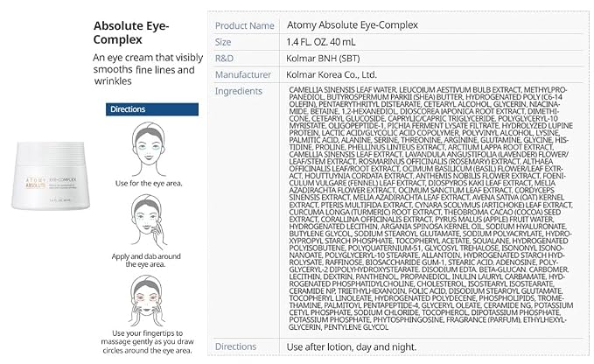The image size is (594, 364).
Task: Click the 'Size' row label
Action: point(223,42)
